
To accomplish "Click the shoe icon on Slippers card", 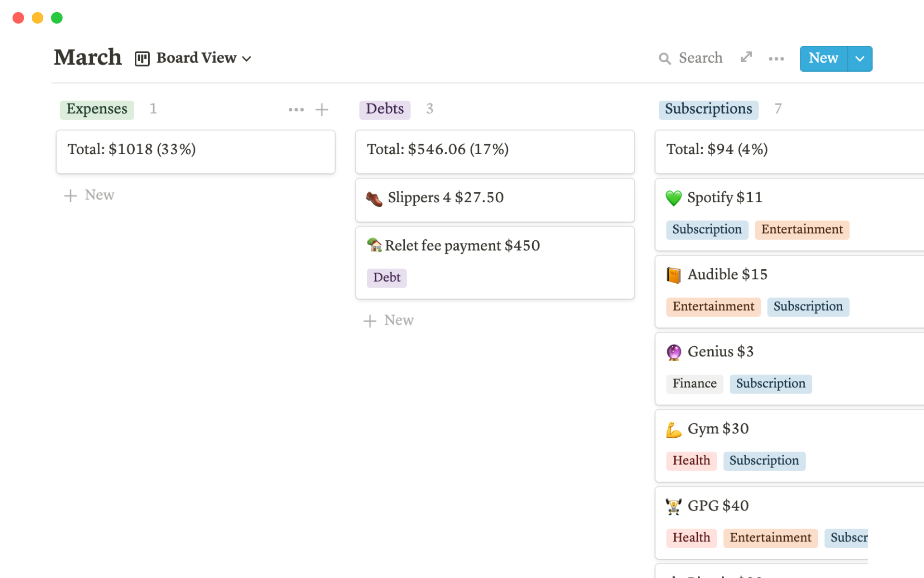I will 374,198.
